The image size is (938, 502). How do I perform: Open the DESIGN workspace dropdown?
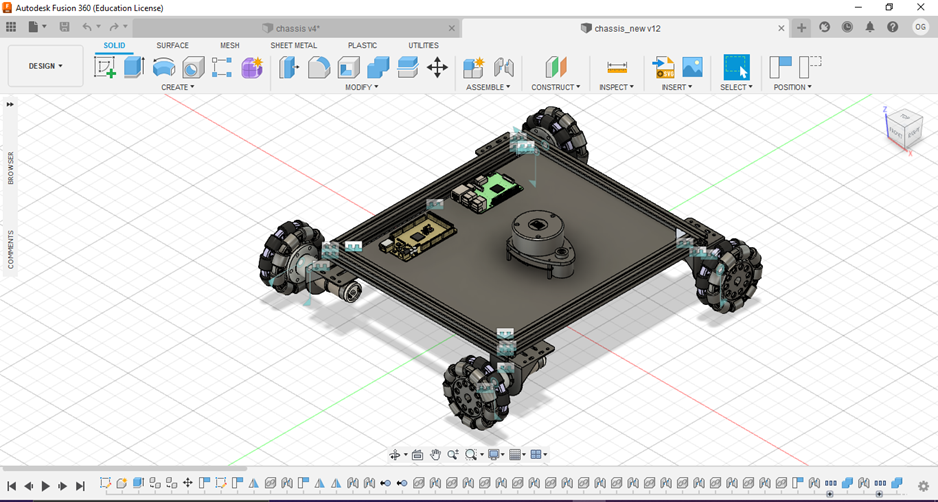tap(45, 66)
